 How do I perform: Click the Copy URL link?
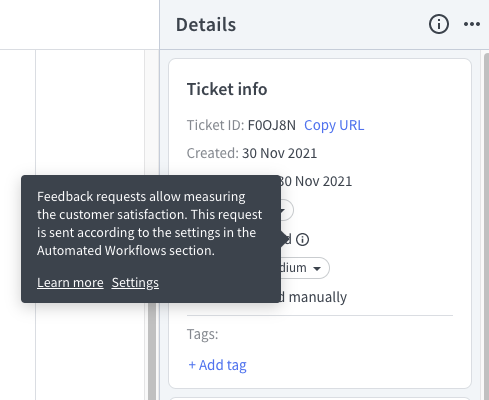click(x=334, y=125)
